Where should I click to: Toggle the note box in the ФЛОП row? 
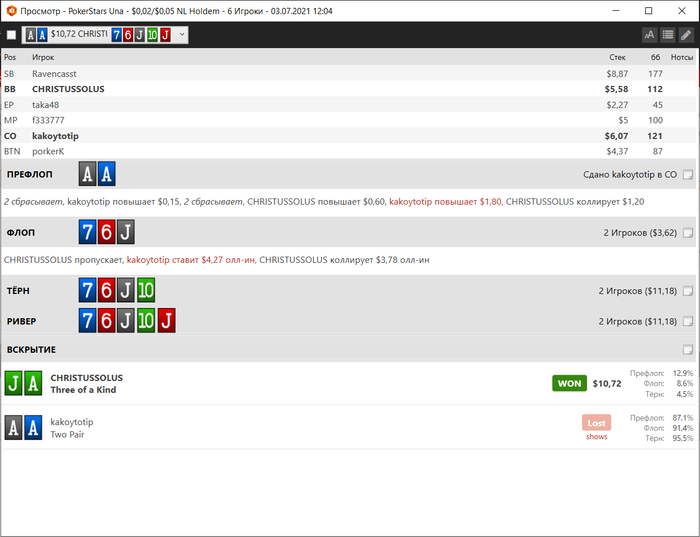click(x=688, y=233)
